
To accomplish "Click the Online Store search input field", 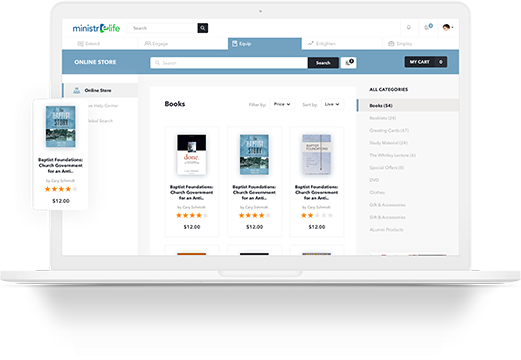I will pos(229,63).
